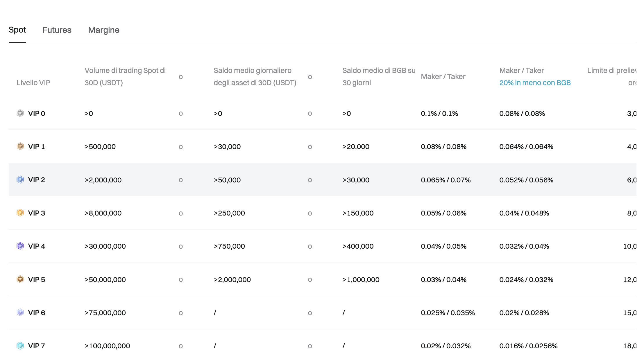Click the Spot tab

point(17,30)
